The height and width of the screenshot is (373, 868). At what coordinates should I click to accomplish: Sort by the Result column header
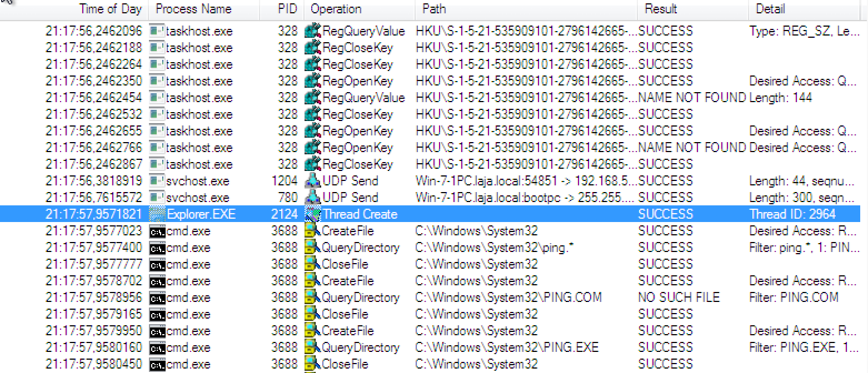tap(660, 9)
